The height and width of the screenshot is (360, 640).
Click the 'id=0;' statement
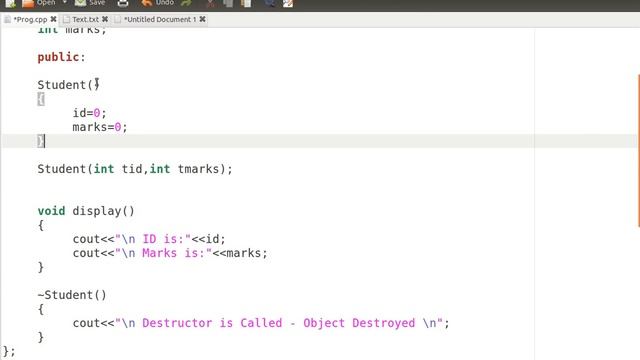(89, 113)
